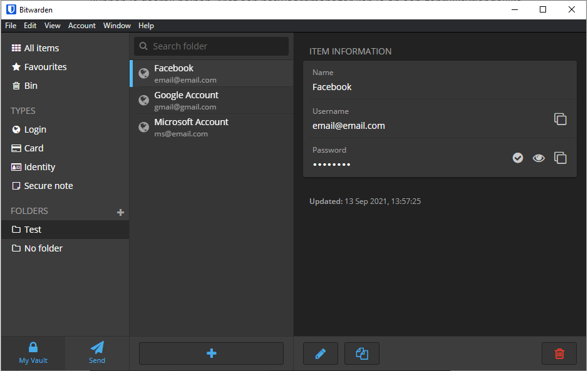Click the Name value Facebook in details
The image size is (588, 371).
click(332, 87)
